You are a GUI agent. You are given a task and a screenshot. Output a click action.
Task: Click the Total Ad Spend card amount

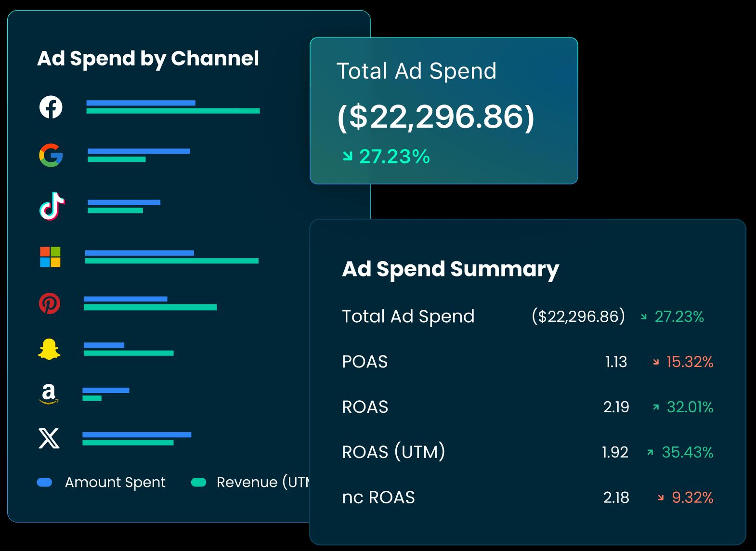pos(435,117)
